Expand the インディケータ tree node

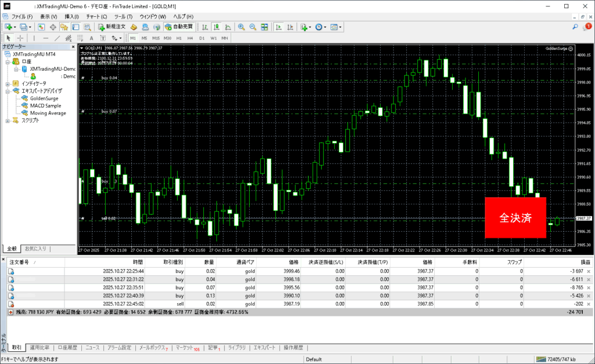click(7, 84)
